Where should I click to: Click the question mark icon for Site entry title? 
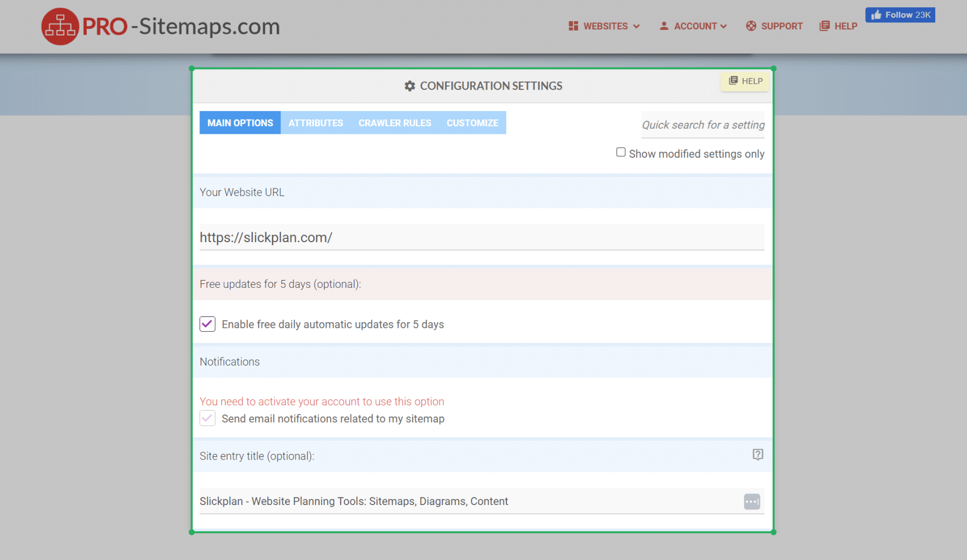tap(757, 455)
